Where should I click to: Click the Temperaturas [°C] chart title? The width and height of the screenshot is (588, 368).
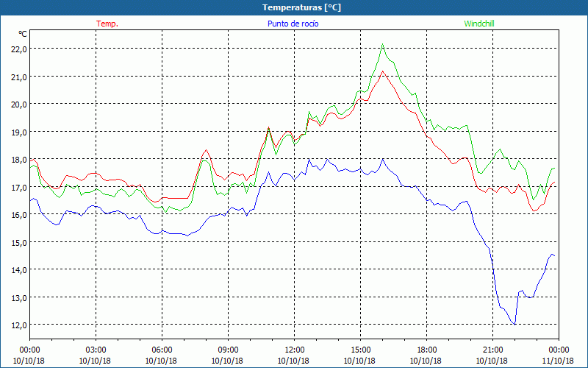tap(301, 7)
